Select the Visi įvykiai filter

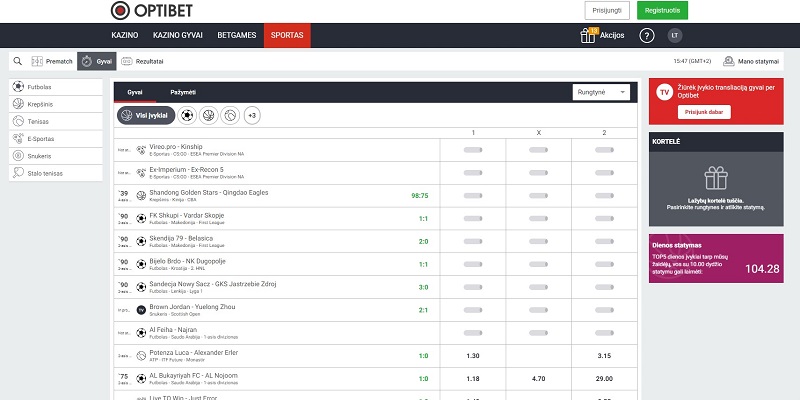tap(146, 115)
